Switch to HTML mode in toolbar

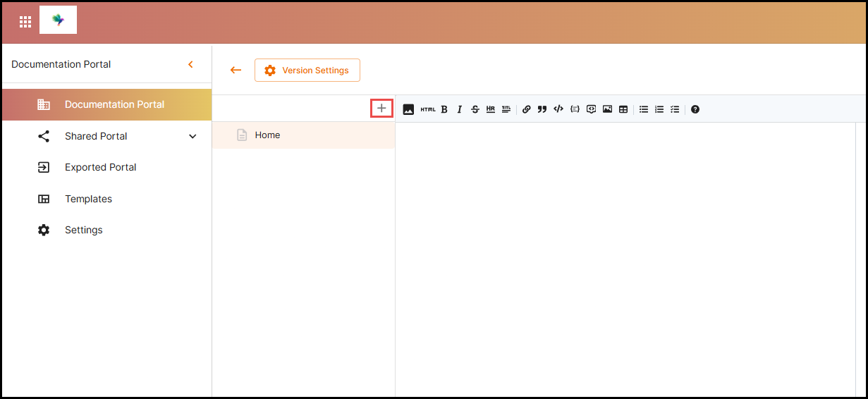[428, 109]
